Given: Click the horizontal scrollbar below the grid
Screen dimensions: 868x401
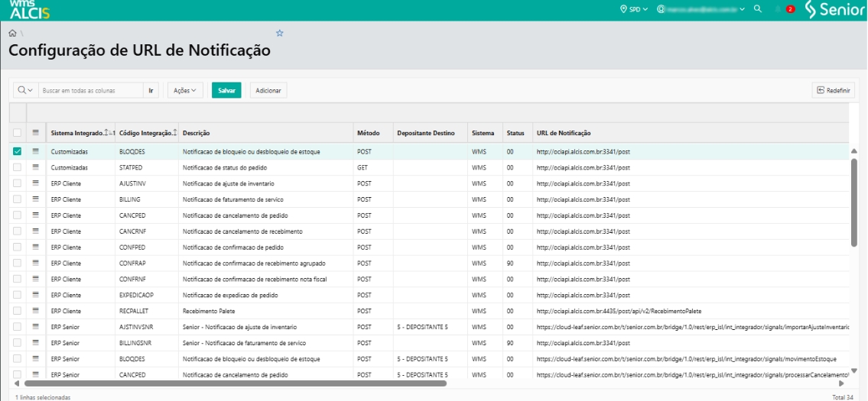Looking at the screenshot, I should coord(229,383).
